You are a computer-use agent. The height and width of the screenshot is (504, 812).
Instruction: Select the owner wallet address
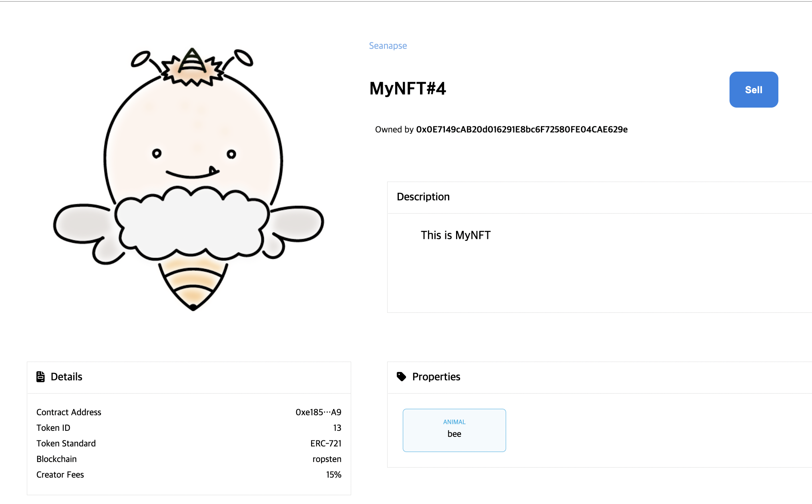point(522,129)
